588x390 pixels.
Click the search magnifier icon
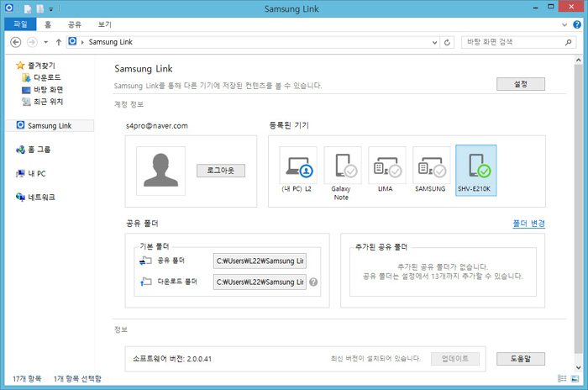(x=568, y=42)
